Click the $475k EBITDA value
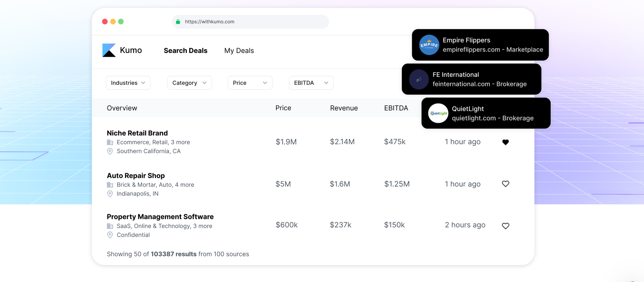This screenshot has height=282, width=644. point(395,142)
